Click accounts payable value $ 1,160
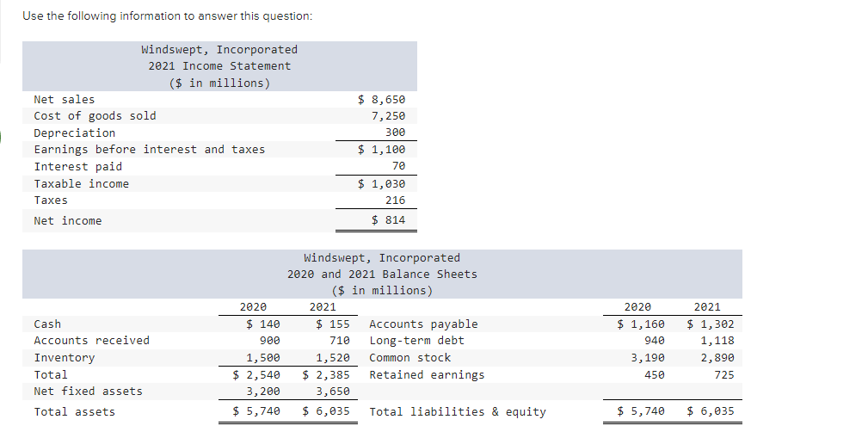The height and width of the screenshot is (438, 868). coord(641,324)
